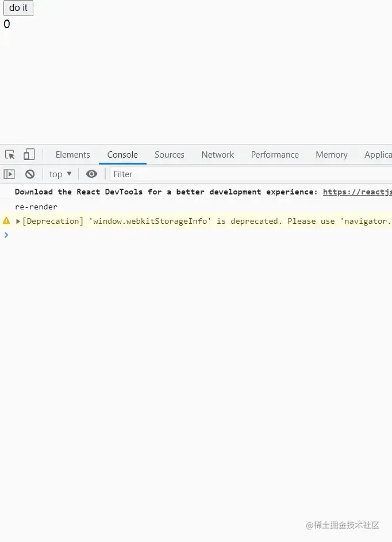
Task: Open the Memory tab
Action: coord(331,155)
